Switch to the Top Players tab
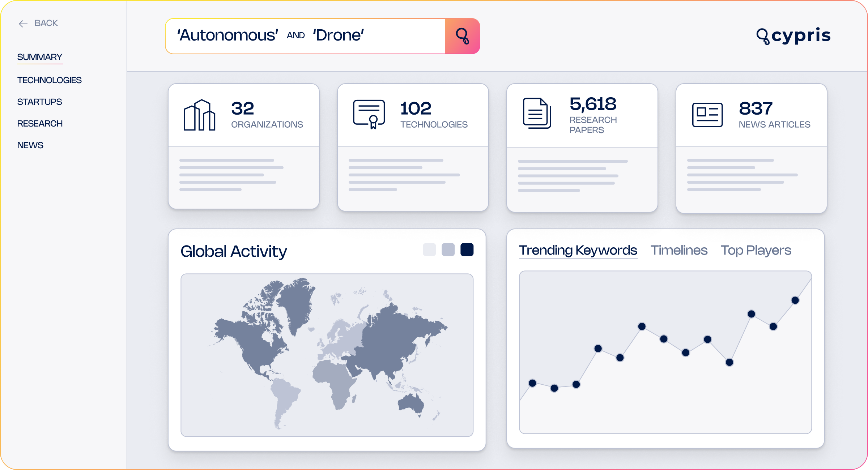Viewport: 868px width, 470px height. click(756, 250)
